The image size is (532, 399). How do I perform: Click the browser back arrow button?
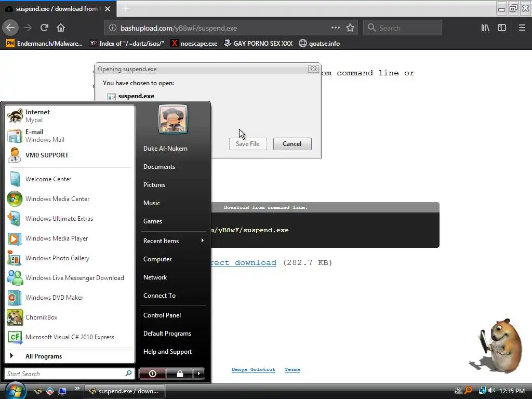point(10,28)
